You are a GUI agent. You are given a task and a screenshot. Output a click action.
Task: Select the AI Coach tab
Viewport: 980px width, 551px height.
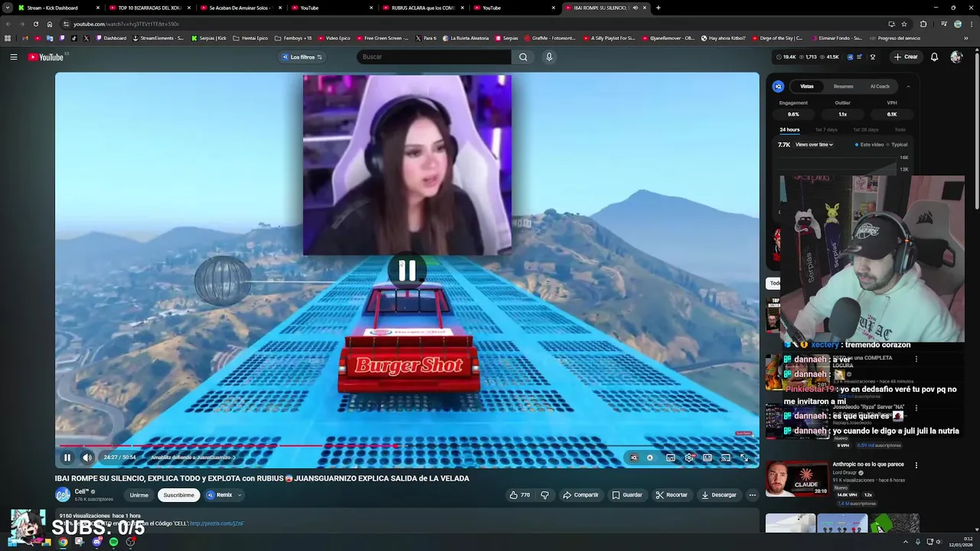tap(880, 86)
